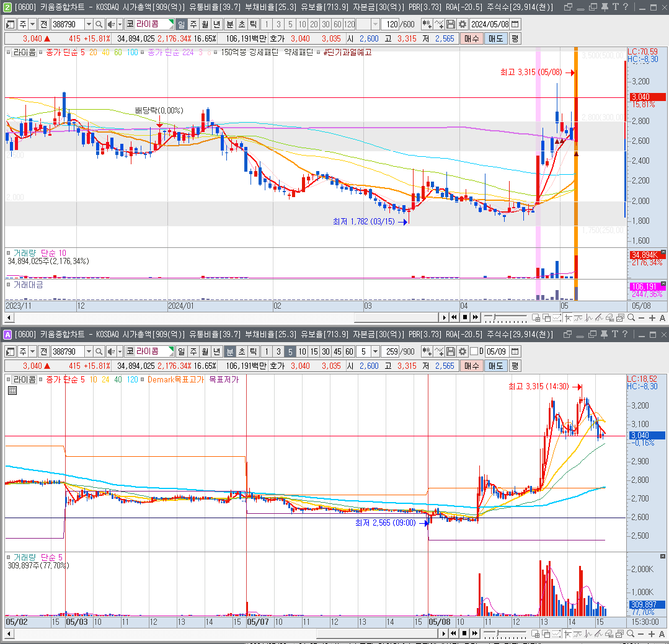Open help question mark in bottom window title
669x644 pixels.
coord(625,334)
